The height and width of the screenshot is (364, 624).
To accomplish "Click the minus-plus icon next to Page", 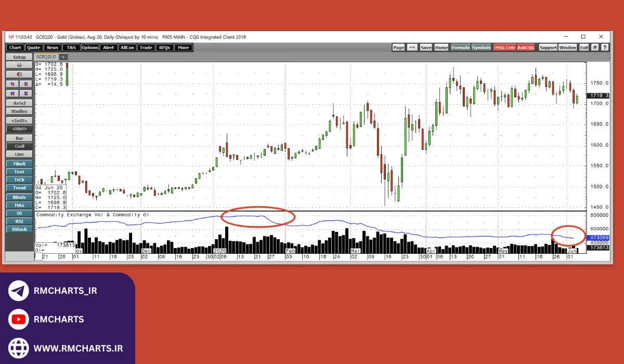I will point(412,47).
